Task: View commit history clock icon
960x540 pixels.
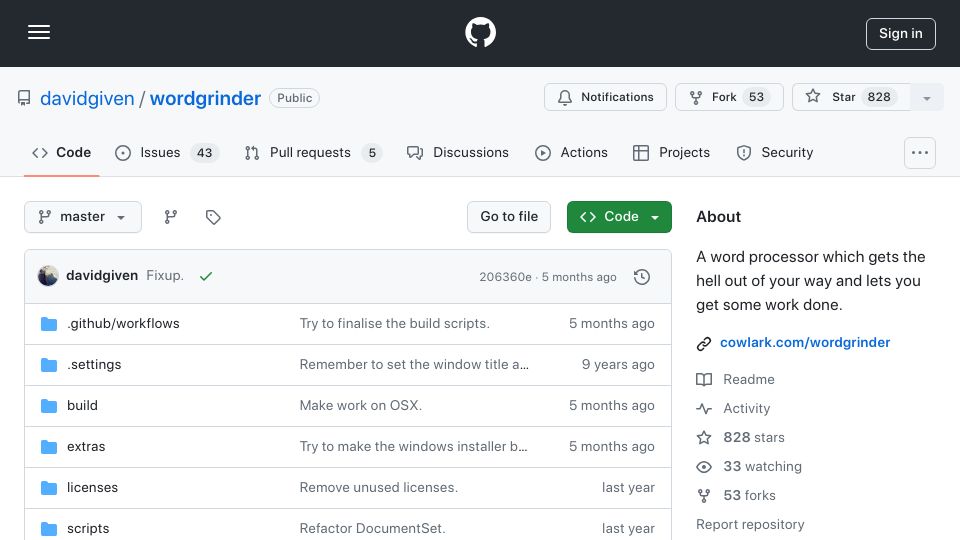Action: pyautogui.click(x=642, y=277)
